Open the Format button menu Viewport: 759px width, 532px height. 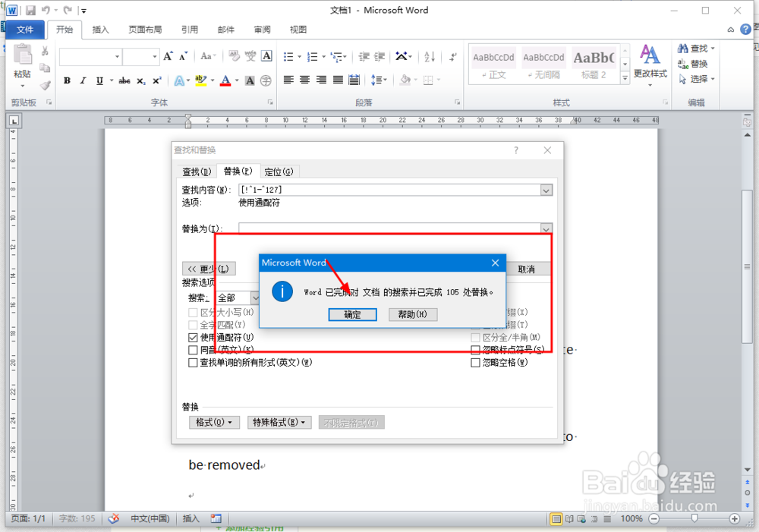point(214,423)
